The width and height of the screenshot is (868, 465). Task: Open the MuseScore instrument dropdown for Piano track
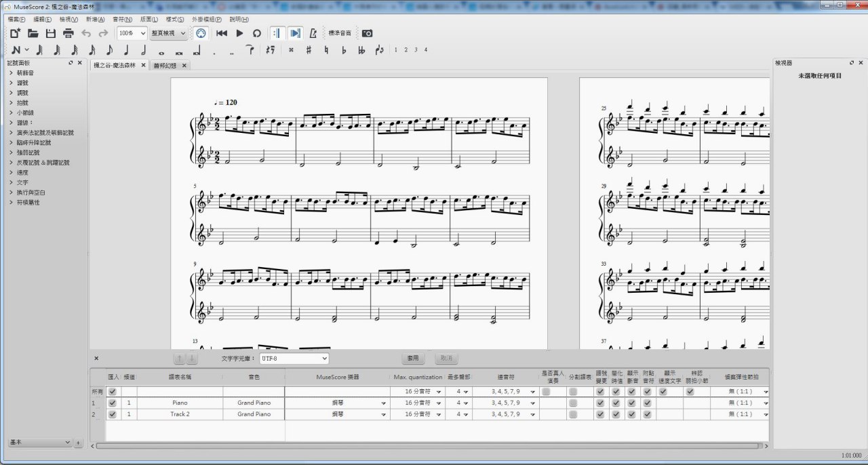point(384,403)
